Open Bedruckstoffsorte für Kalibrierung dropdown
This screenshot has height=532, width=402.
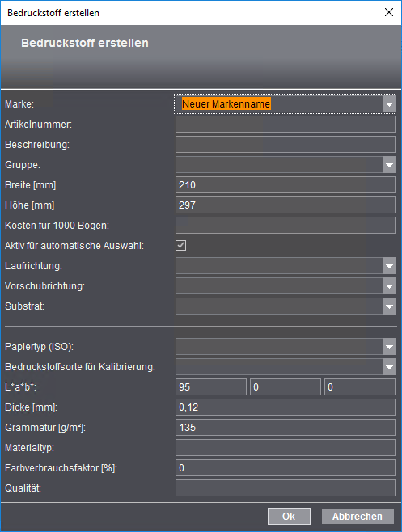tap(389, 367)
